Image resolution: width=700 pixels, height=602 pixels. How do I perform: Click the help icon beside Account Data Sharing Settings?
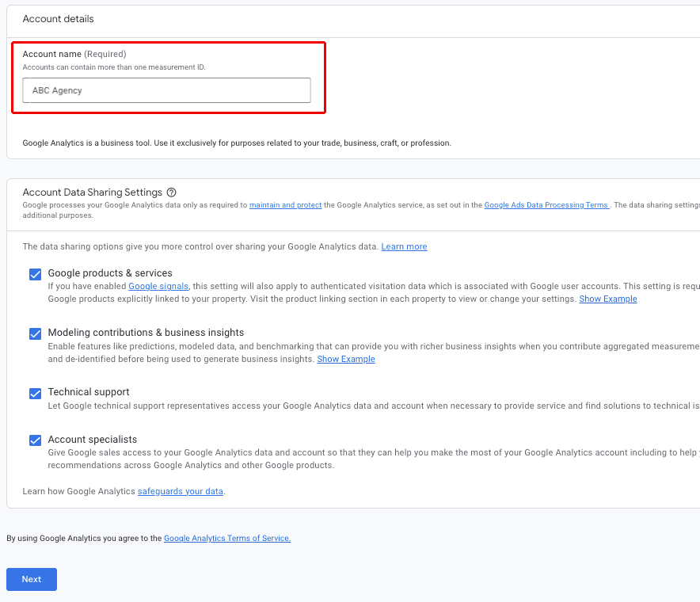click(170, 192)
